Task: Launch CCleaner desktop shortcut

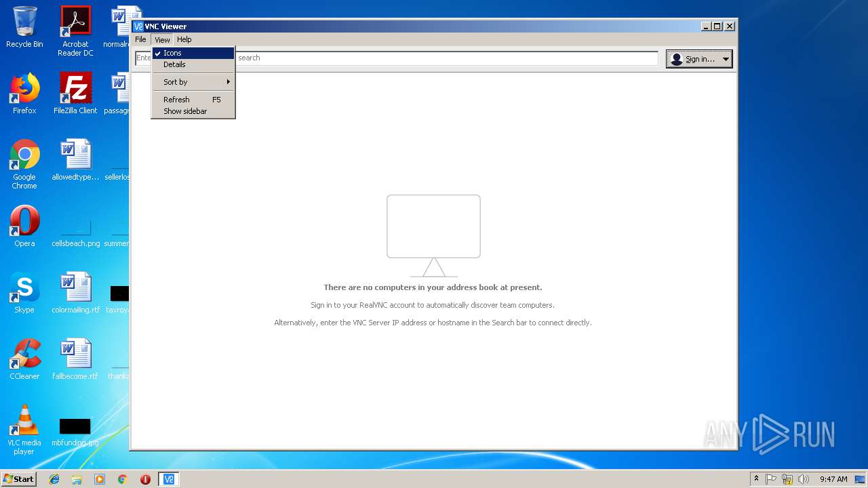Action: tap(24, 359)
